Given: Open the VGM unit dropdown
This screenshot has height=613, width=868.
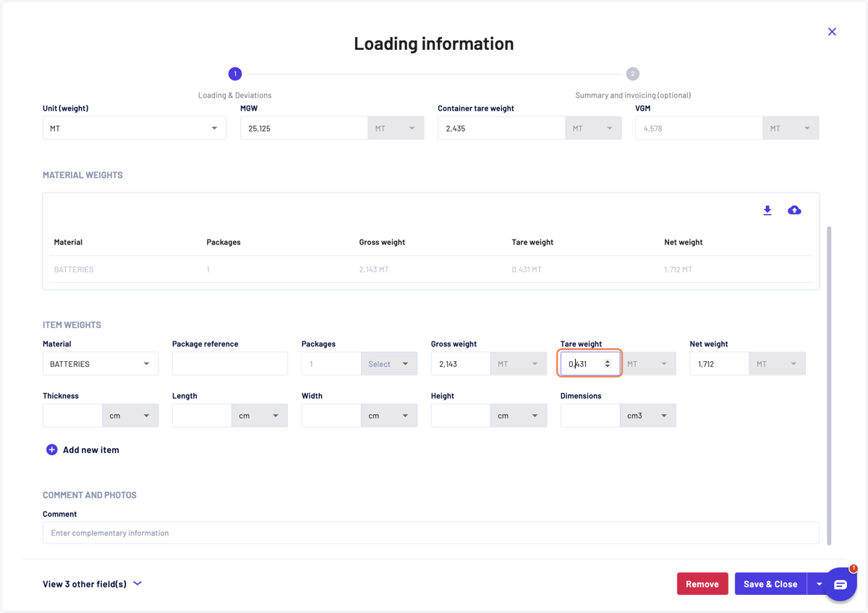Looking at the screenshot, I should (791, 128).
